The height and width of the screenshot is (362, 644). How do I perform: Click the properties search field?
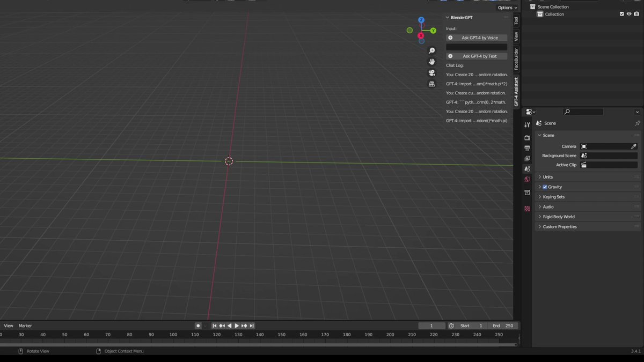point(583,112)
